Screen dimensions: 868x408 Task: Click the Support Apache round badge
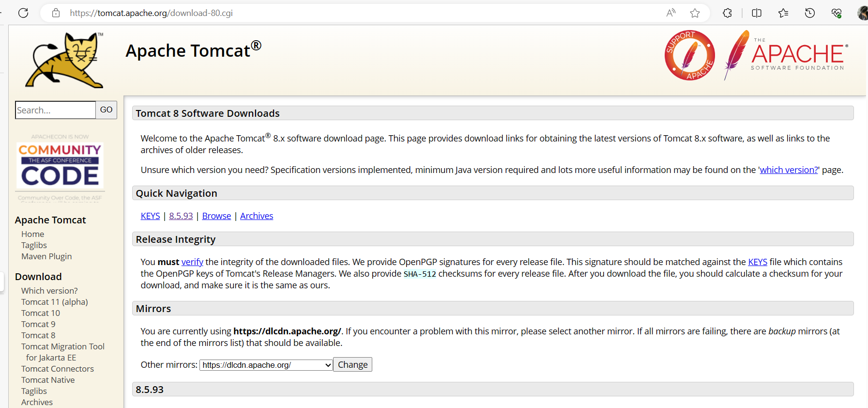pos(690,55)
